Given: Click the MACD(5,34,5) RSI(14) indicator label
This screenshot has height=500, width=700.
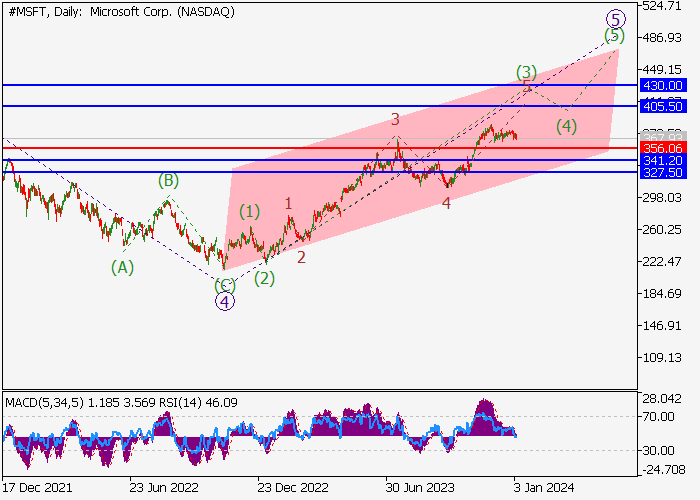Looking at the screenshot, I should pos(121,403).
